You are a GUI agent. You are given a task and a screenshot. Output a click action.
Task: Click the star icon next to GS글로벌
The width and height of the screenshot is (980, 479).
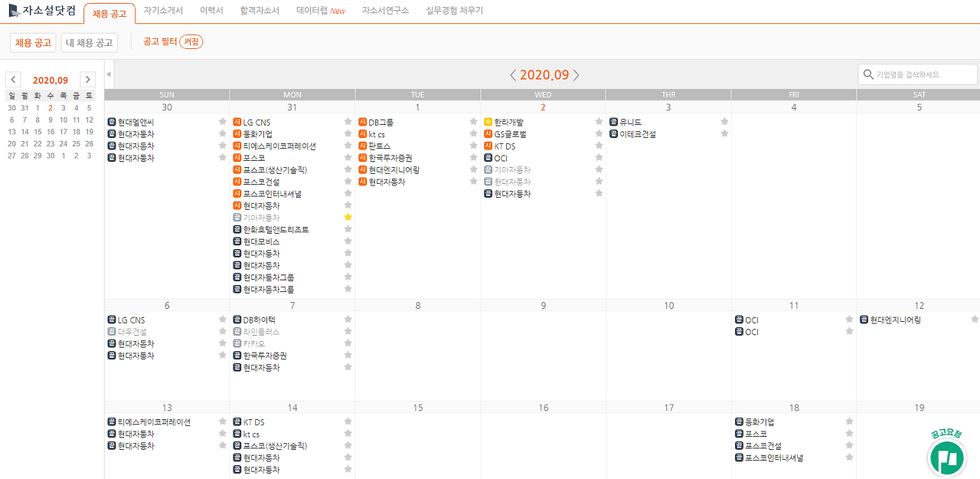click(599, 134)
